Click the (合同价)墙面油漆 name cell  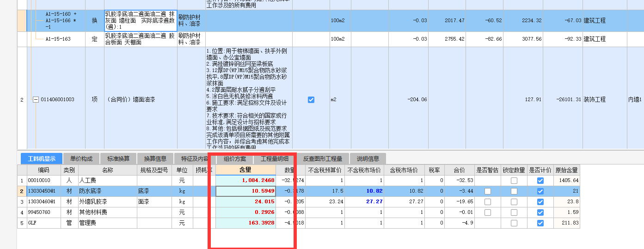pyautogui.click(x=141, y=99)
